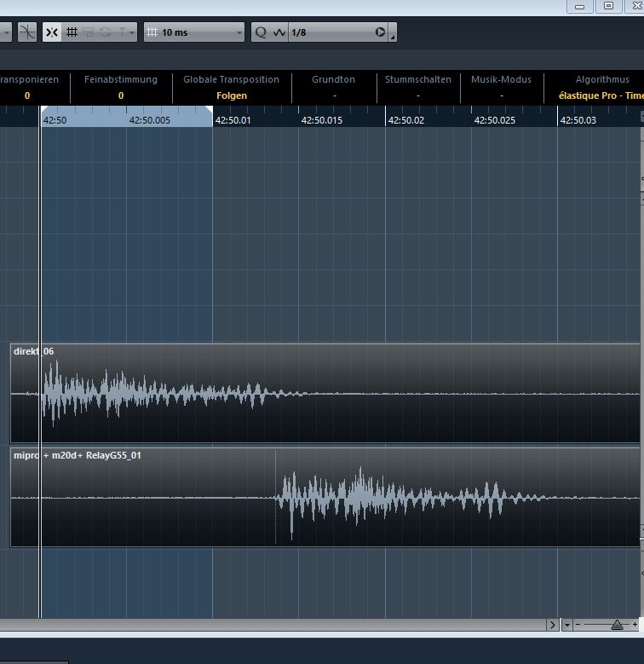
Task: Click the snap type grid icon
Action: pos(72,32)
